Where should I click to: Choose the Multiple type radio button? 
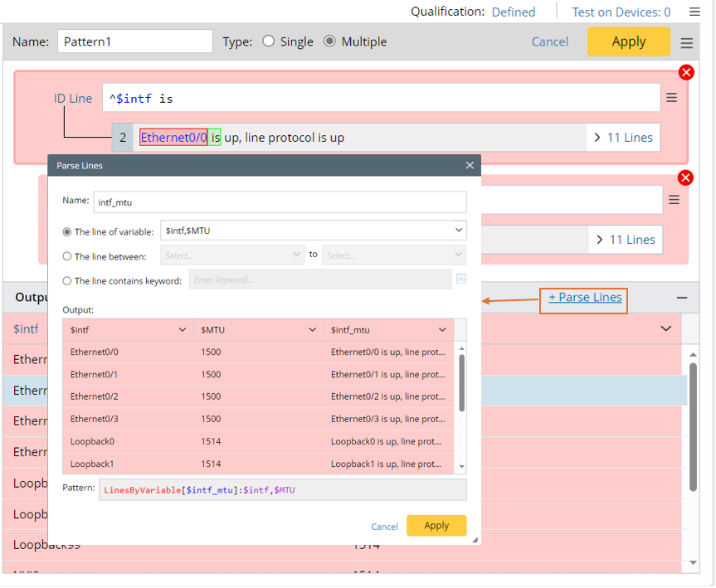coord(329,41)
